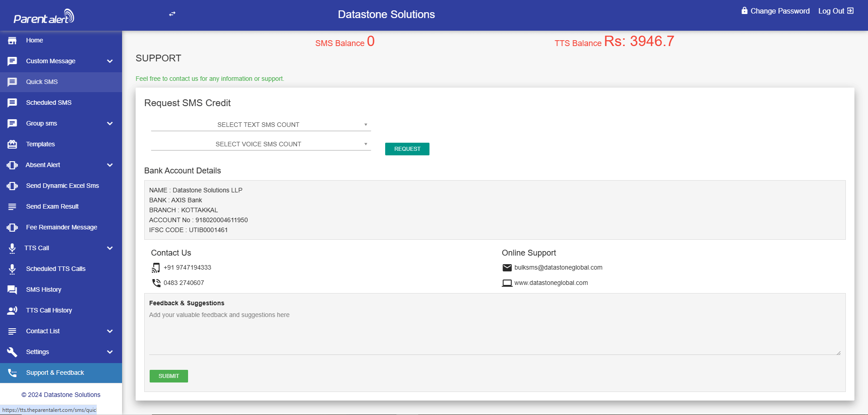Click the Home storefront icon
Viewport: 868px width, 415px height.
(12, 41)
